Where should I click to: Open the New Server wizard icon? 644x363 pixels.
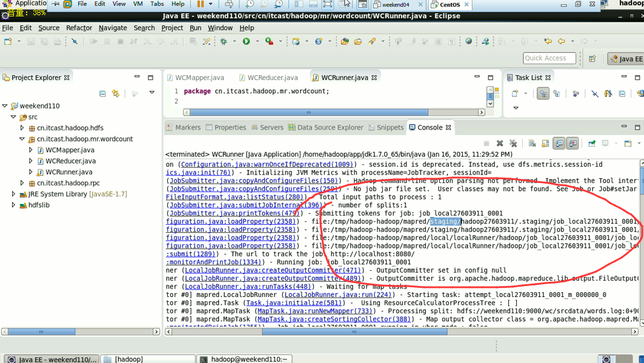click(x=296, y=41)
